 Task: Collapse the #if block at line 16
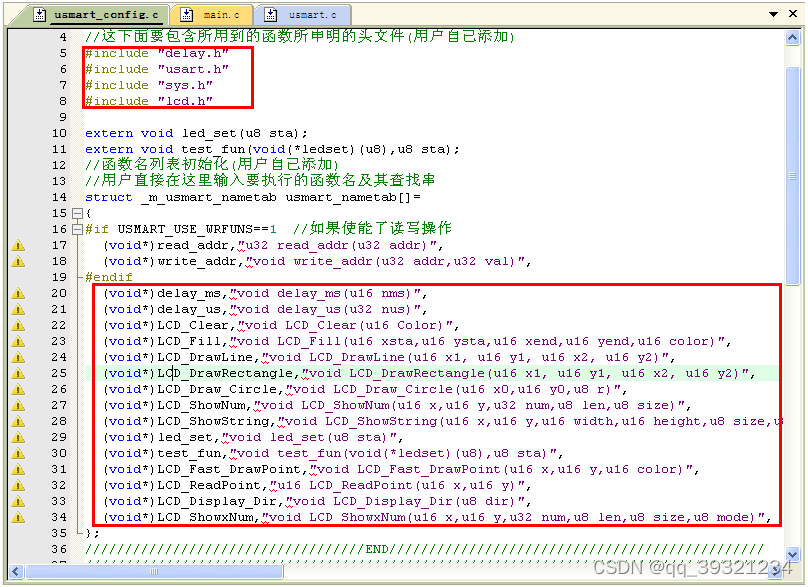[77, 229]
